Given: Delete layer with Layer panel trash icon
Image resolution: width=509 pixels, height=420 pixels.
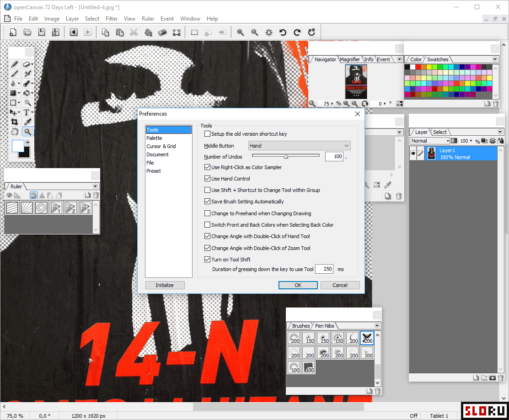Looking at the screenshot, I should (501, 378).
